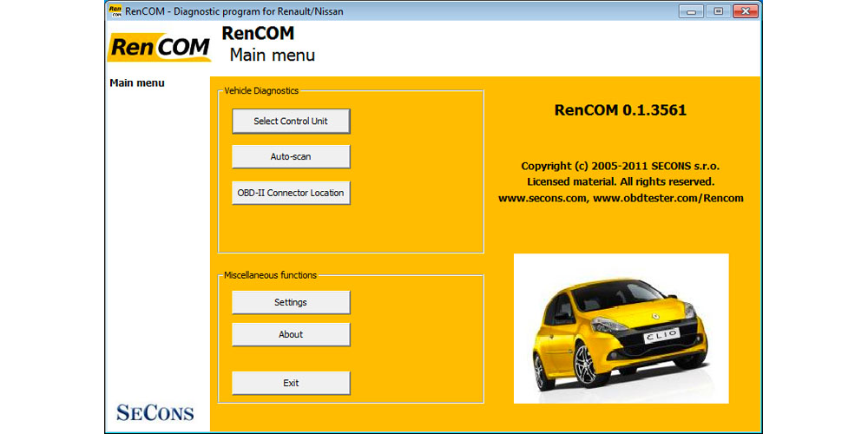Minimize the RenCOM window
The image size is (868, 434).
coord(691,10)
